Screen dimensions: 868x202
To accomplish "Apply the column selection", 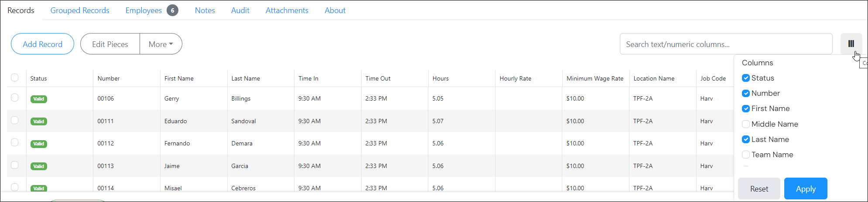I will pos(806,189).
